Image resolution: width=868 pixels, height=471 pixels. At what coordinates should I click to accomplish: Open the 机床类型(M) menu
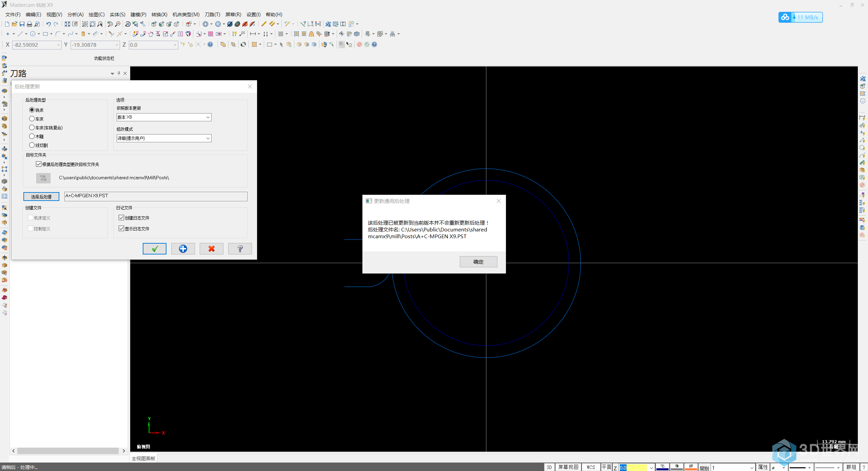pyautogui.click(x=186, y=15)
